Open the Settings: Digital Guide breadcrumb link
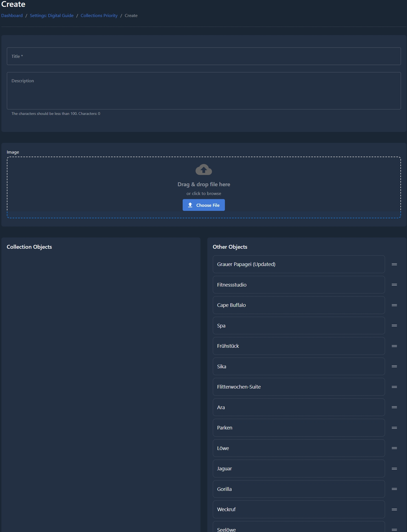This screenshot has width=407, height=532. pyautogui.click(x=52, y=16)
